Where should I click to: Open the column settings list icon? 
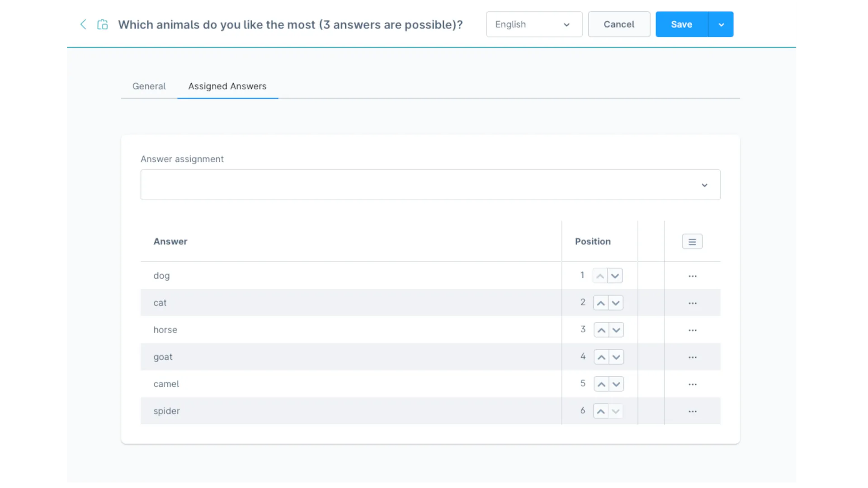pos(692,242)
